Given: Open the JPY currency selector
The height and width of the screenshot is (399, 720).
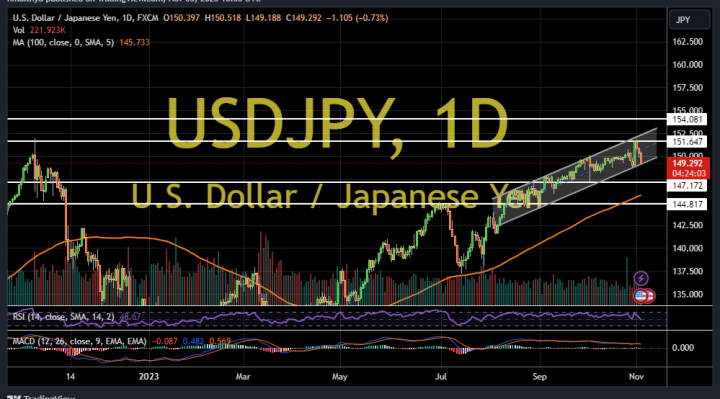Looking at the screenshot, I should pos(689,20).
